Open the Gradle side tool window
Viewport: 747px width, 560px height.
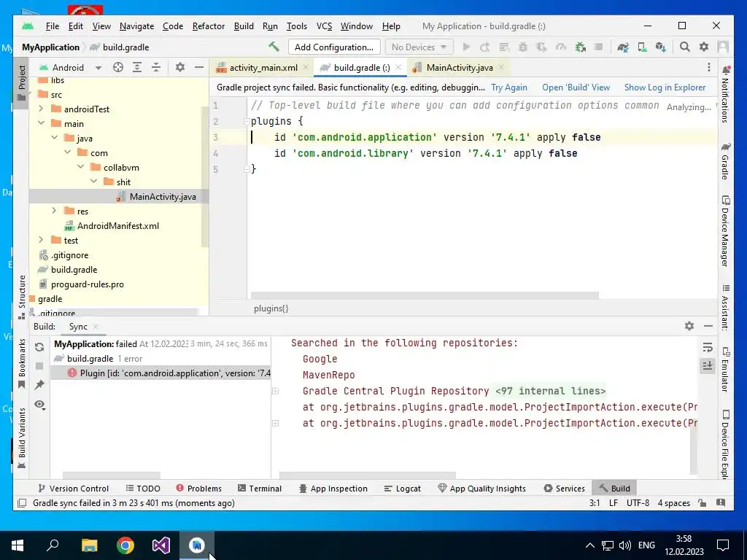tap(725, 161)
